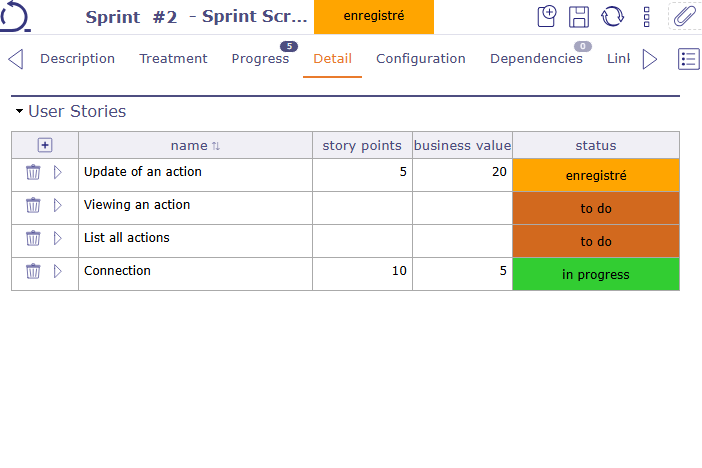702x468 pixels.
Task: Collapse the User Stories section
Action: [x=19, y=112]
